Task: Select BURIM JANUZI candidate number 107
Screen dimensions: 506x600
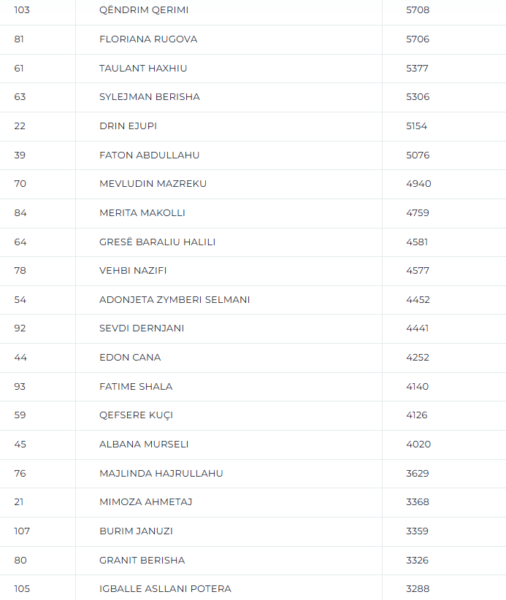Action: pos(22,531)
